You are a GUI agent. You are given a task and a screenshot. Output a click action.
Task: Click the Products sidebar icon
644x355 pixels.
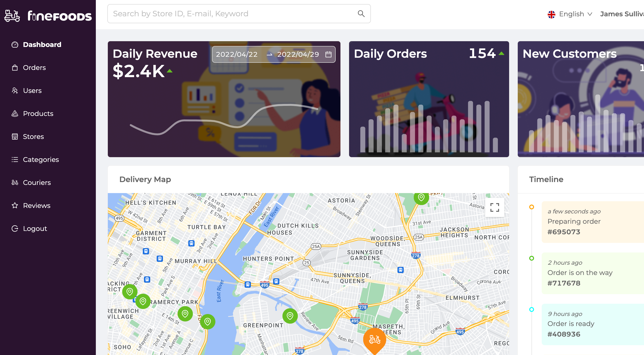(15, 113)
